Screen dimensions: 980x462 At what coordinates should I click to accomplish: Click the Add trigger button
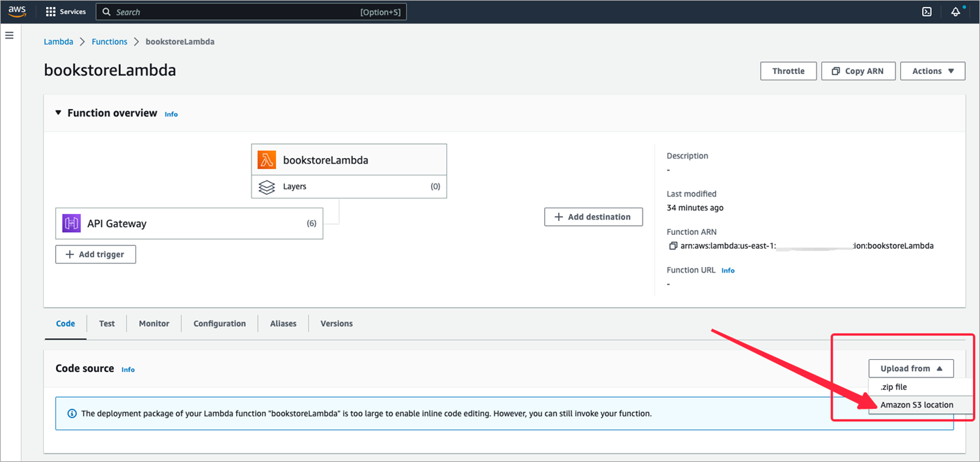[x=96, y=254]
